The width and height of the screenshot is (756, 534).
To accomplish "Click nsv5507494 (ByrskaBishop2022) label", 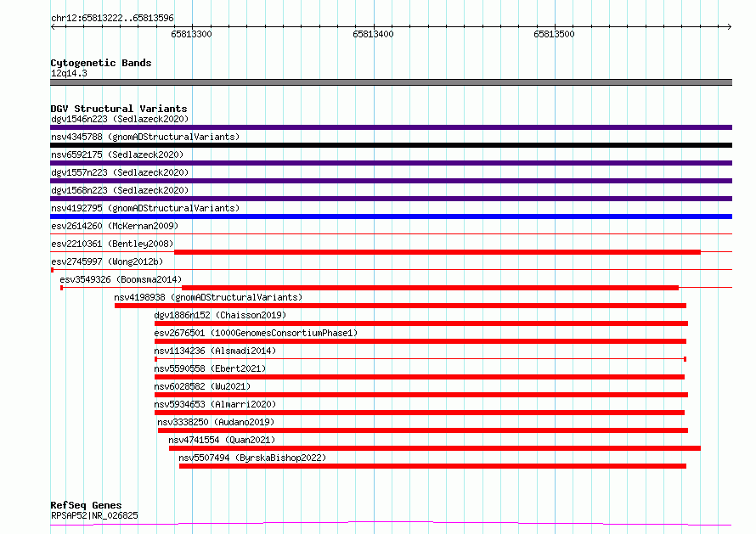I will click(252, 458).
